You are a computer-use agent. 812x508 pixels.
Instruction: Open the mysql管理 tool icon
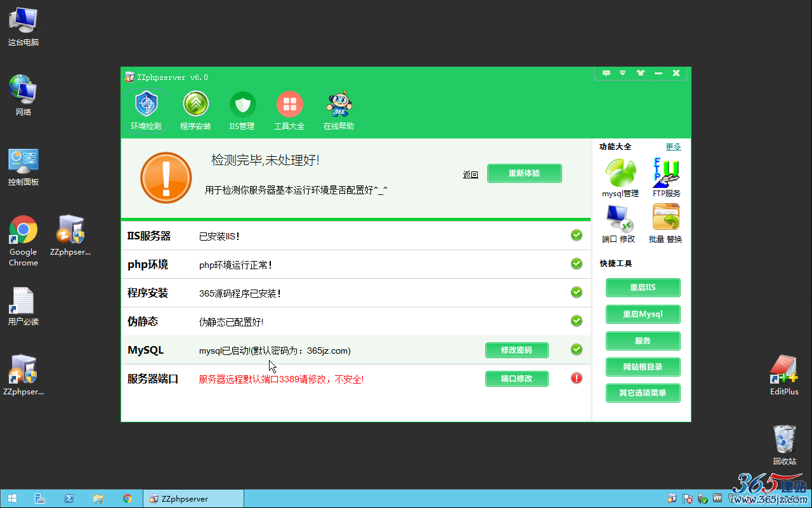pyautogui.click(x=620, y=178)
